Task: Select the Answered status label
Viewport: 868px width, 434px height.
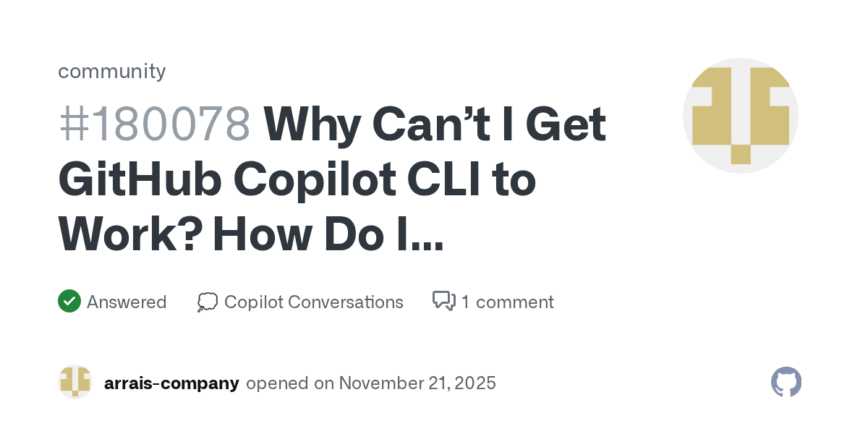Action: click(127, 302)
